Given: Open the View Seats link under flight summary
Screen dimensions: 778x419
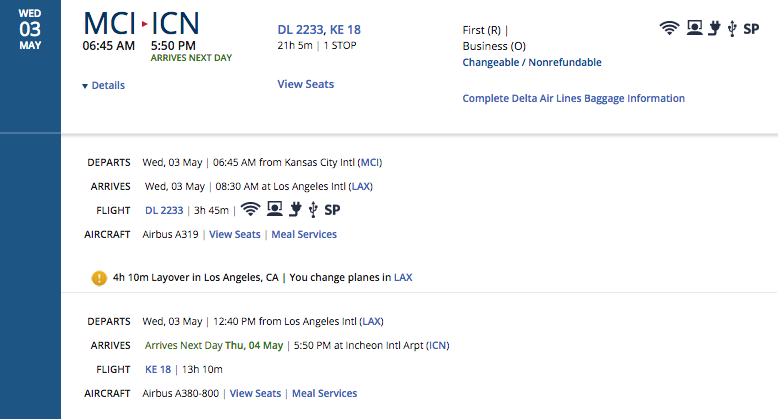Looking at the screenshot, I should [306, 84].
